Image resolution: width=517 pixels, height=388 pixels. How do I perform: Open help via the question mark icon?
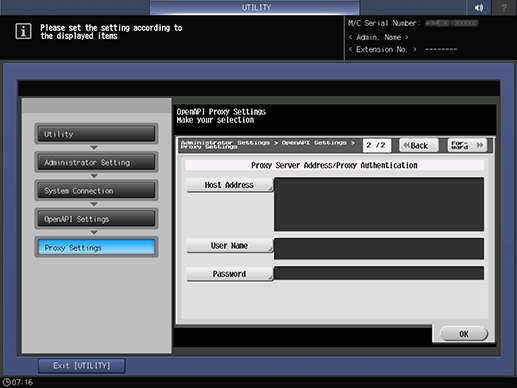[504, 7]
